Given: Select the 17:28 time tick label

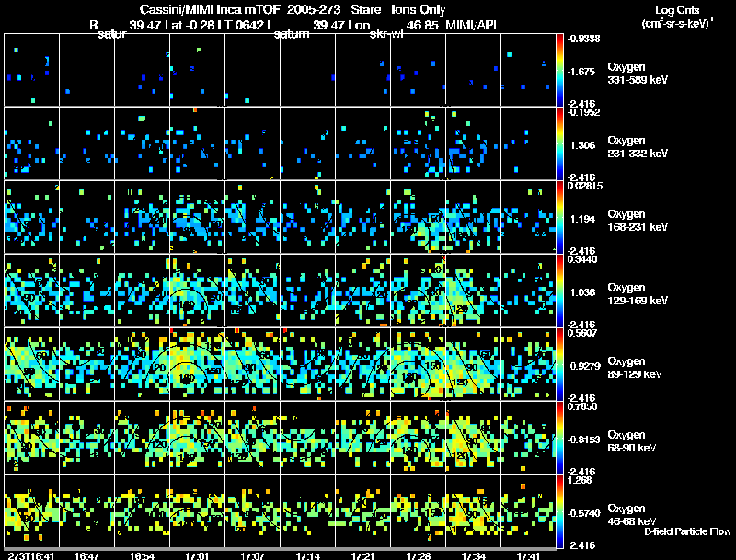Looking at the screenshot, I should [x=419, y=555].
